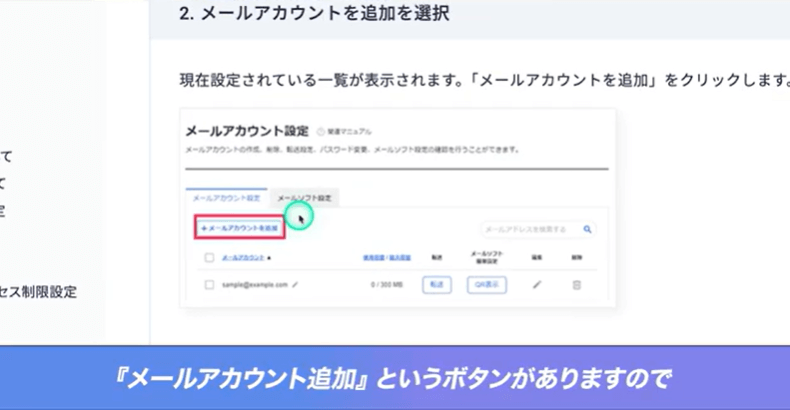Click the magnifier search icon in the search box

[x=588, y=229]
